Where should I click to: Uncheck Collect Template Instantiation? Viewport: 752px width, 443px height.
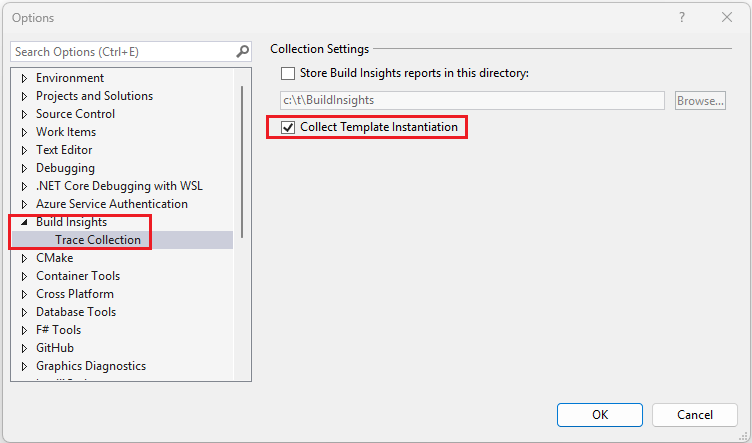[x=288, y=128]
